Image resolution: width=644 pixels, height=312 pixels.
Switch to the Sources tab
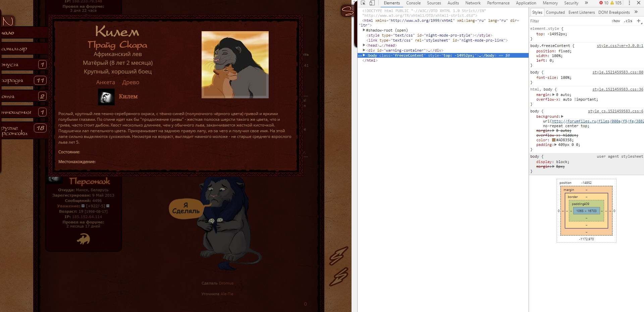click(x=434, y=3)
